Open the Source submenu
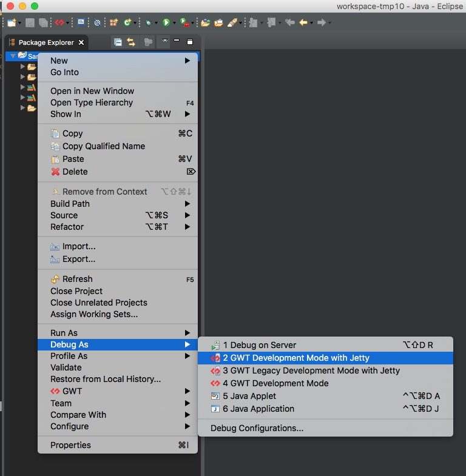 (x=118, y=215)
